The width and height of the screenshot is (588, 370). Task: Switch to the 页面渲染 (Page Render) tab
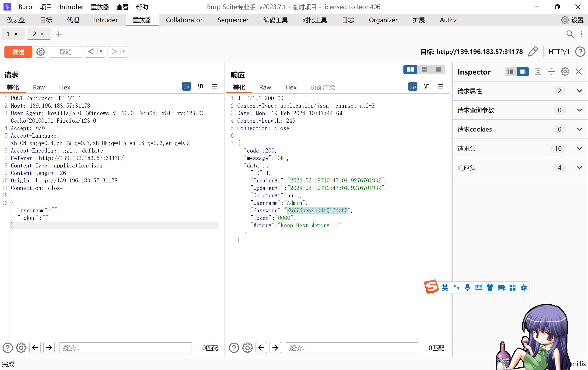pos(322,87)
